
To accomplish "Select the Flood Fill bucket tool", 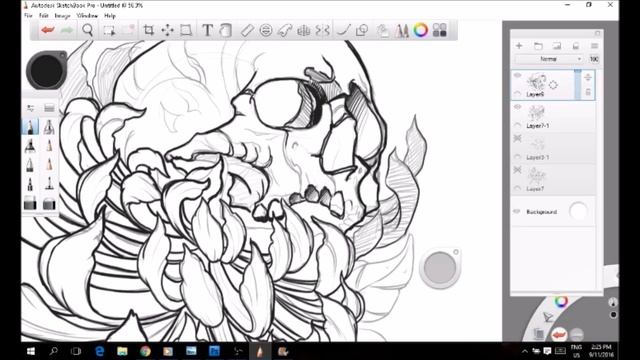I will [226, 30].
